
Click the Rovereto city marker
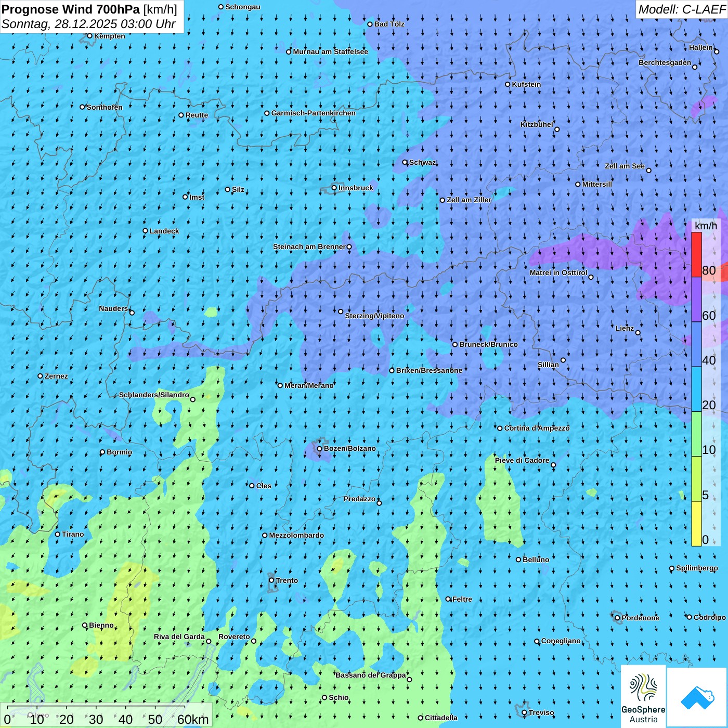(x=254, y=641)
